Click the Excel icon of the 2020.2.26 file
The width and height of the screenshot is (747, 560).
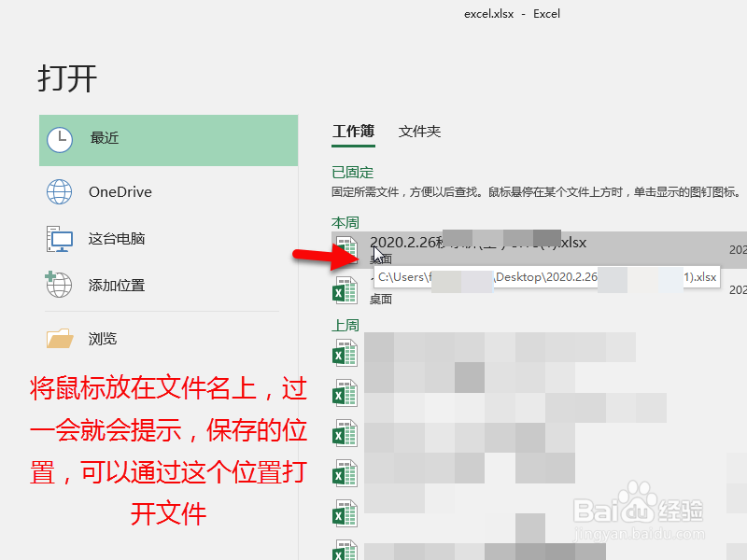[x=346, y=248]
